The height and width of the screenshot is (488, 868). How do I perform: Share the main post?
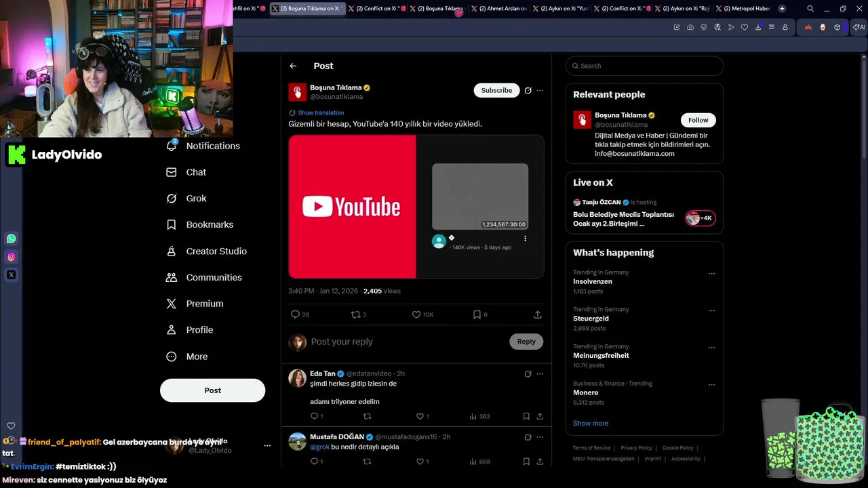click(538, 314)
